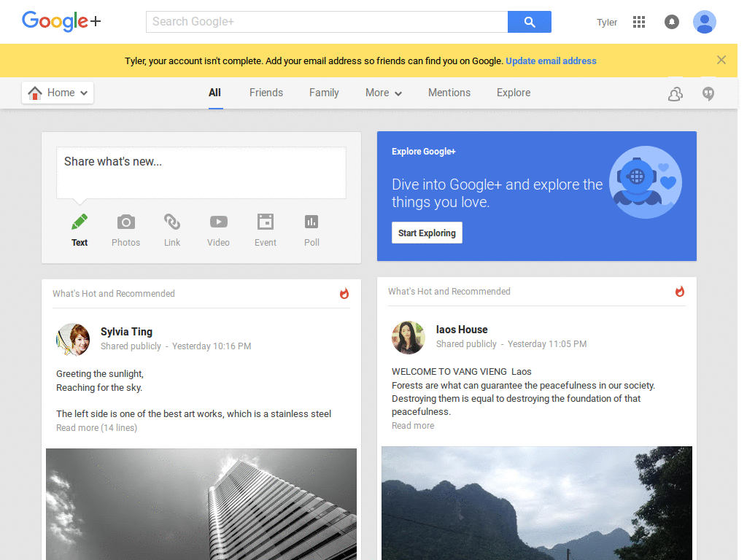Open Hangouts from the tab bar icon
The image size is (747, 560).
[708, 93]
